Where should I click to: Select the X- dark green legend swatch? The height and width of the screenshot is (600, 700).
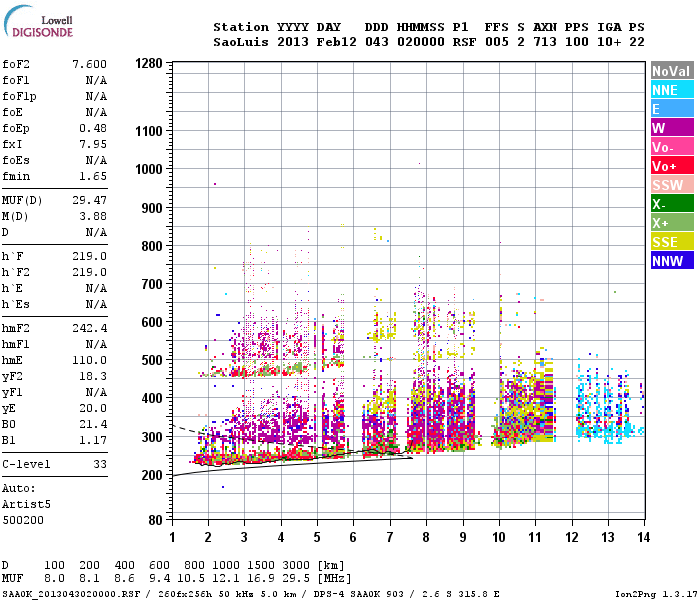[x=672, y=204]
